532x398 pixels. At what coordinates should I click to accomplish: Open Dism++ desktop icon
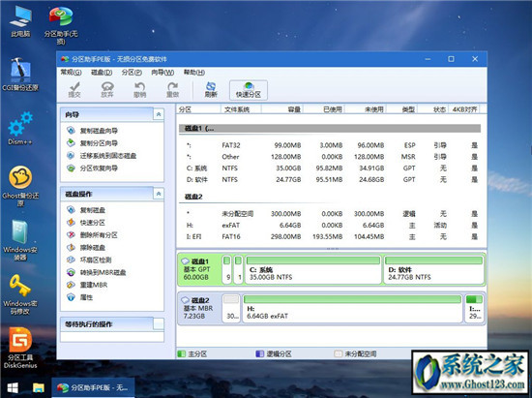(20, 129)
